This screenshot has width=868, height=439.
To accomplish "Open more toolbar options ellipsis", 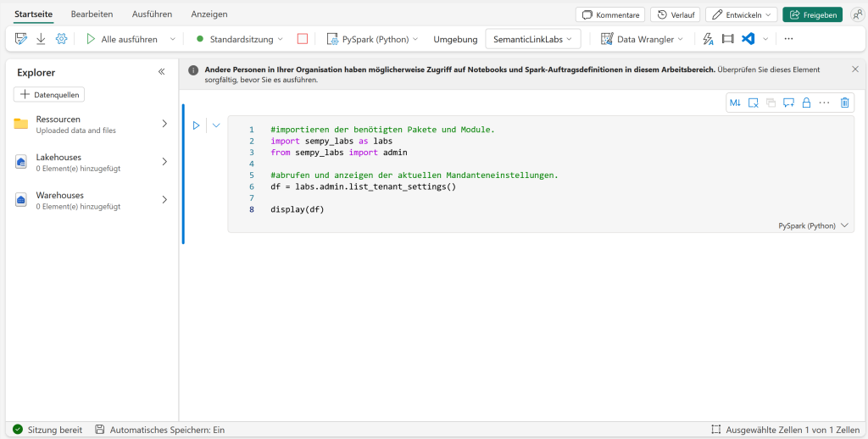I will coord(789,39).
